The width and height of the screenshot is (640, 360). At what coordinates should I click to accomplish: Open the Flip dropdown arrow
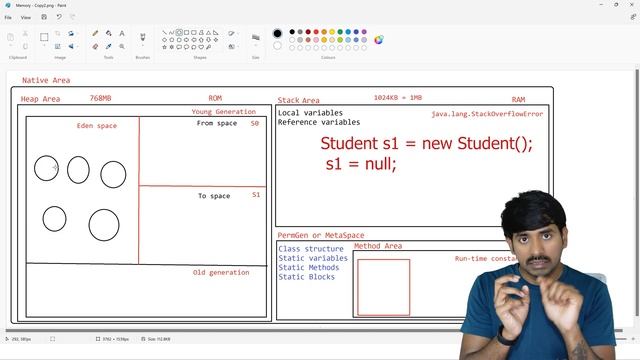pos(78,46)
